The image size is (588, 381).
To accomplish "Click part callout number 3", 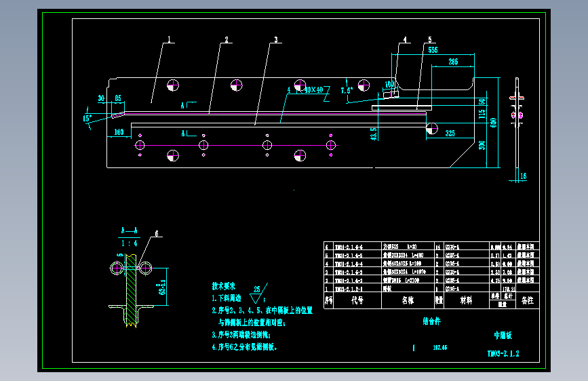I will coord(275,39).
